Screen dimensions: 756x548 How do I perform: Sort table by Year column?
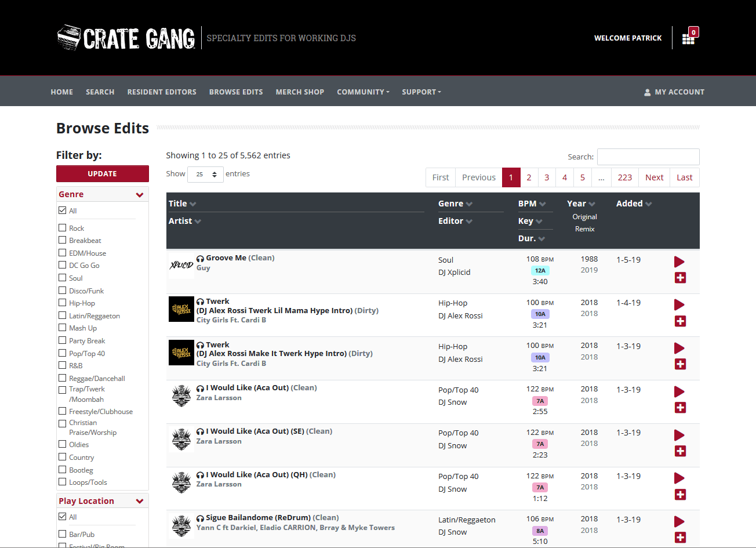coord(581,204)
